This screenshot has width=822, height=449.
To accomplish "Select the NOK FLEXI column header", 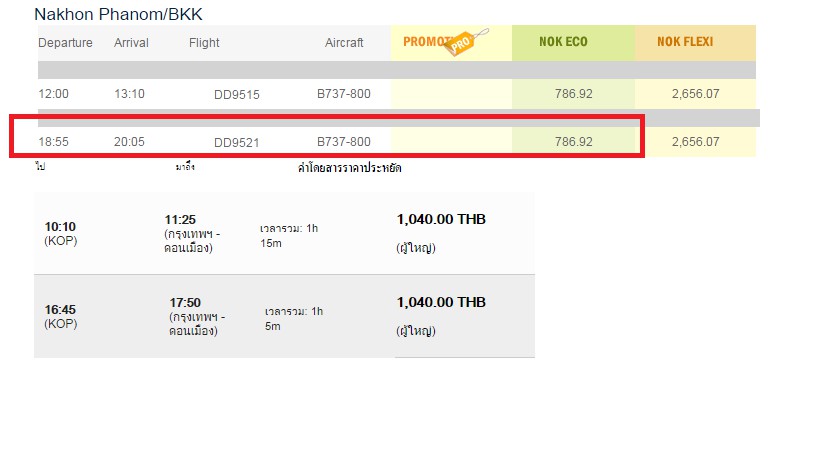I will pyautogui.click(x=685, y=42).
